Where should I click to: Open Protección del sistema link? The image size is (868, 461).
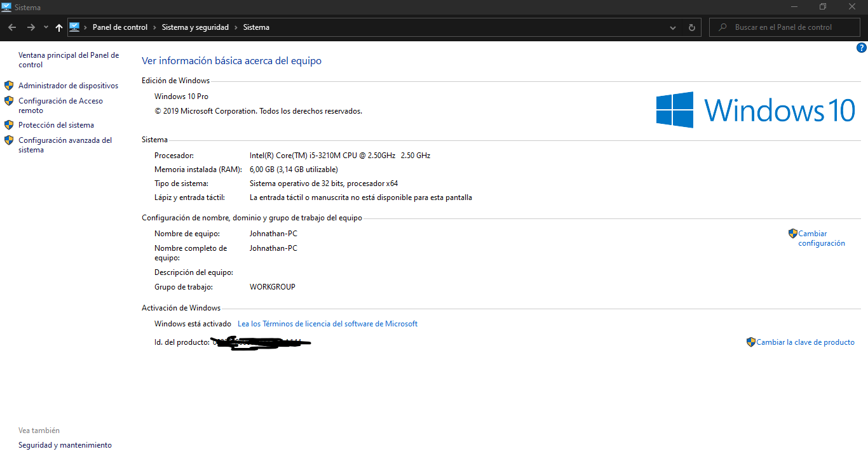pyautogui.click(x=56, y=125)
